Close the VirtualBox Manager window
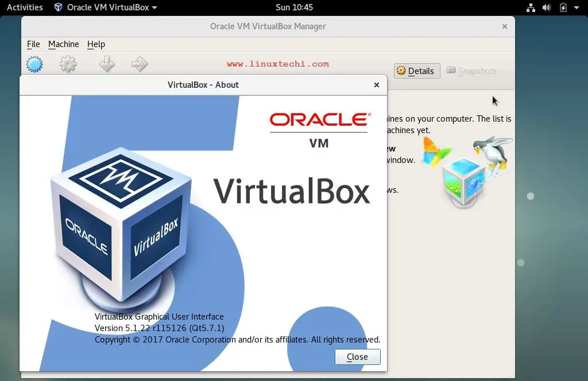Image resolution: width=588 pixels, height=381 pixels. 504,26
